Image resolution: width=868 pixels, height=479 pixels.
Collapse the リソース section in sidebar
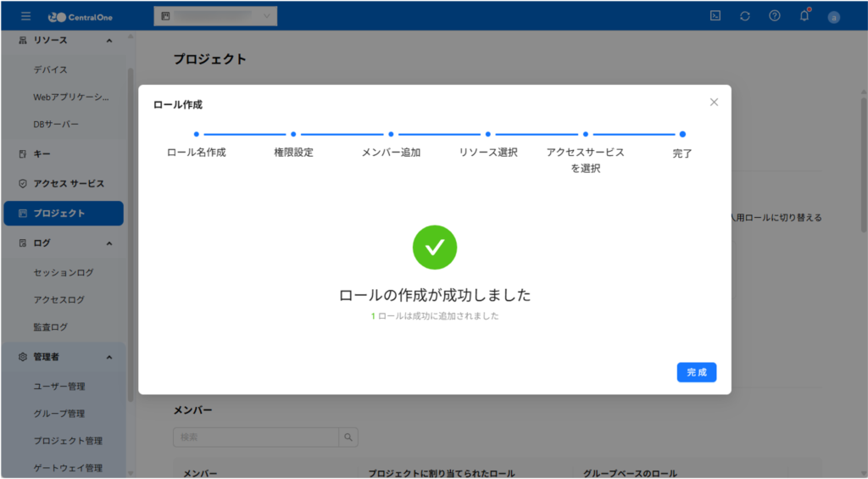click(108, 40)
